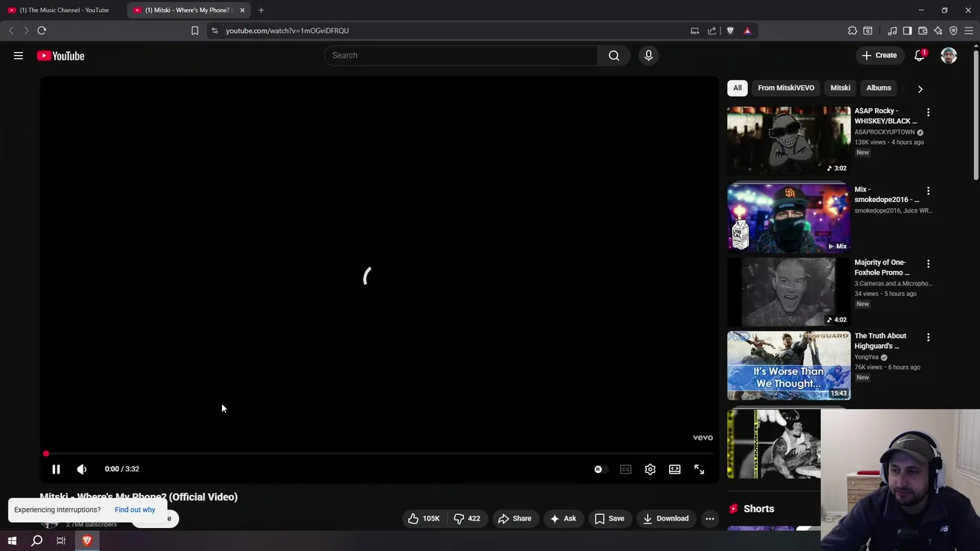Go back in browser history
This screenshot has width=980, height=551.
pos(11,31)
